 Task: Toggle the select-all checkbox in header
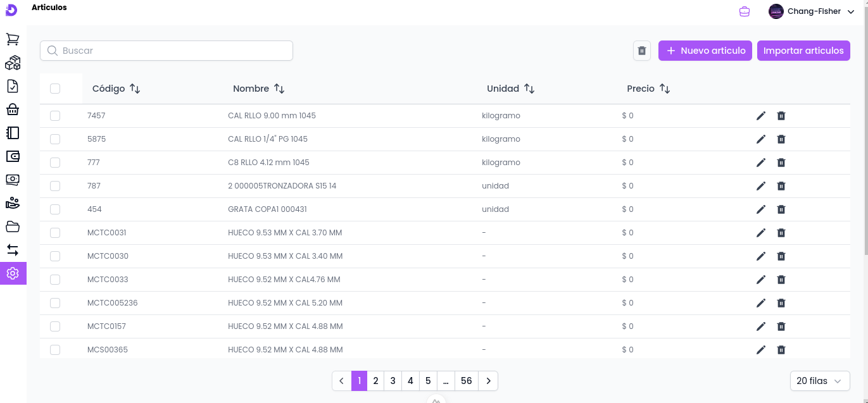click(x=55, y=89)
